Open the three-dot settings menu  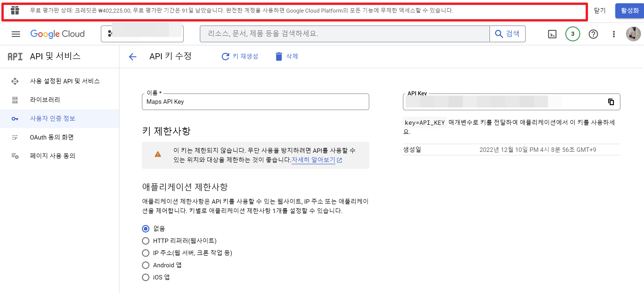[x=613, y=34]
